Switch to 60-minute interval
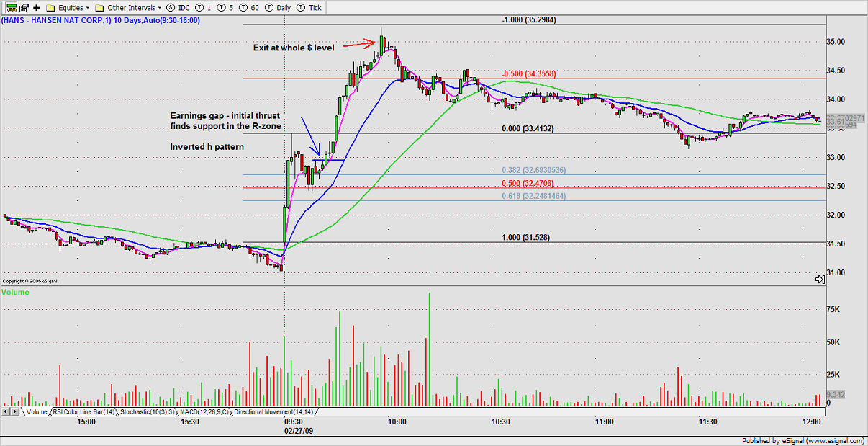The image size is (868, 446). (x=249, y=8)
